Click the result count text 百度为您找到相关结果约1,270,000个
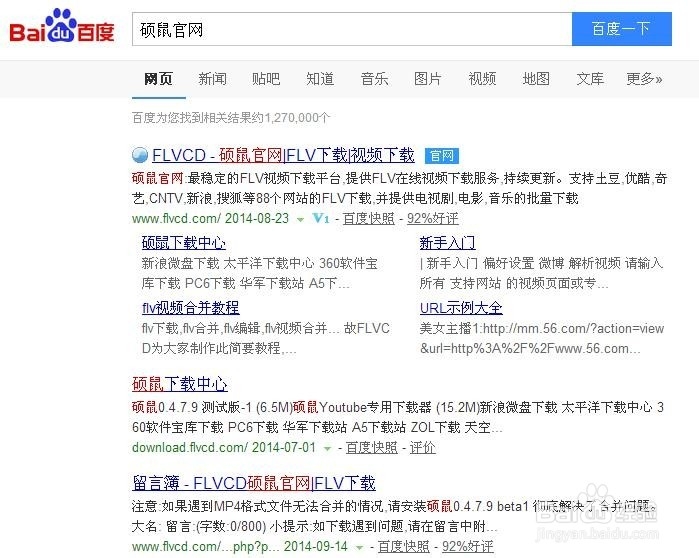Viewport: 699px width, 558px height. pyautogui.click(x=231, y=118)
